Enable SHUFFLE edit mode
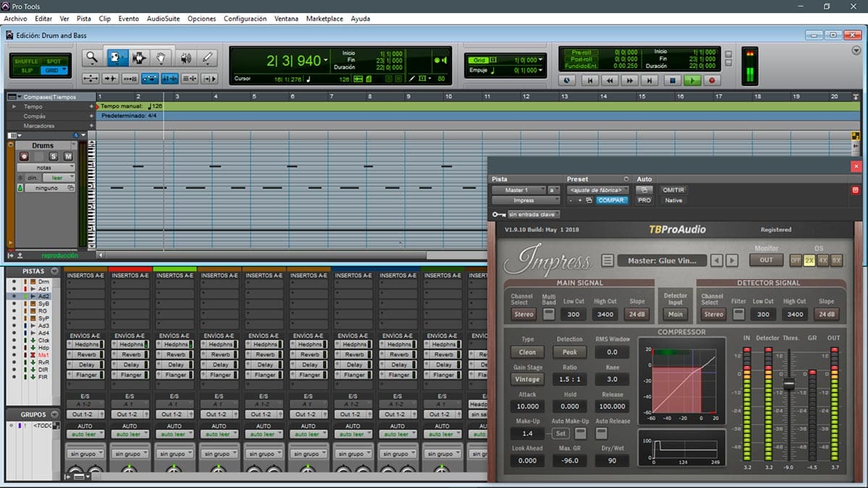Viewport: 868px width, 488px height. coord(26,61)
